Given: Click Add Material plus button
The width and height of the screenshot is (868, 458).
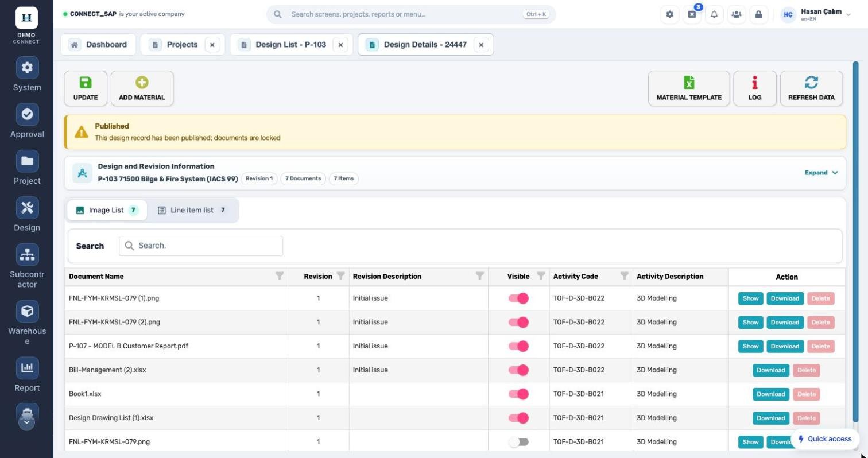Looking at the screenshot, I should pos(142,88).
